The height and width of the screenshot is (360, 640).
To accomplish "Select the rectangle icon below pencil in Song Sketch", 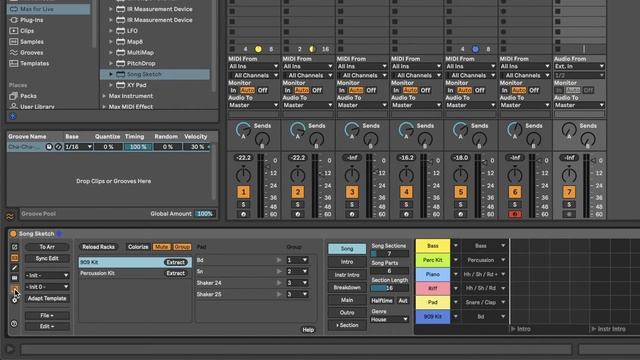I will pyautogui.click(x=14, y=278).
